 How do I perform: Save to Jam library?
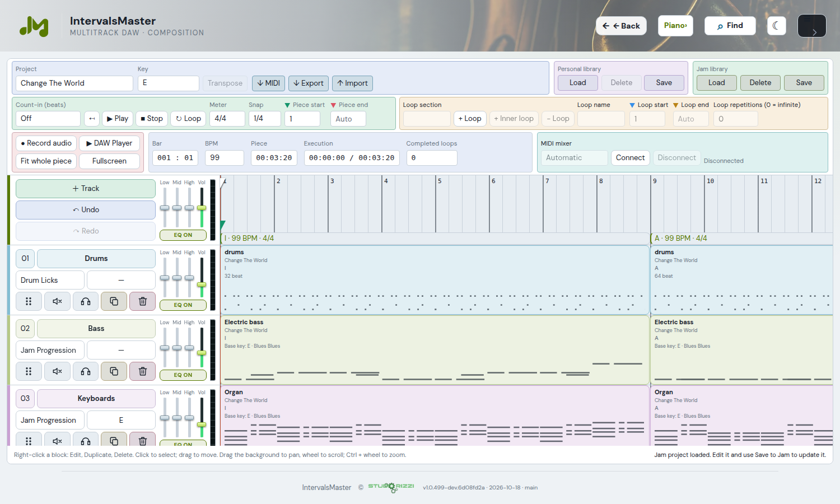[804, 83]
